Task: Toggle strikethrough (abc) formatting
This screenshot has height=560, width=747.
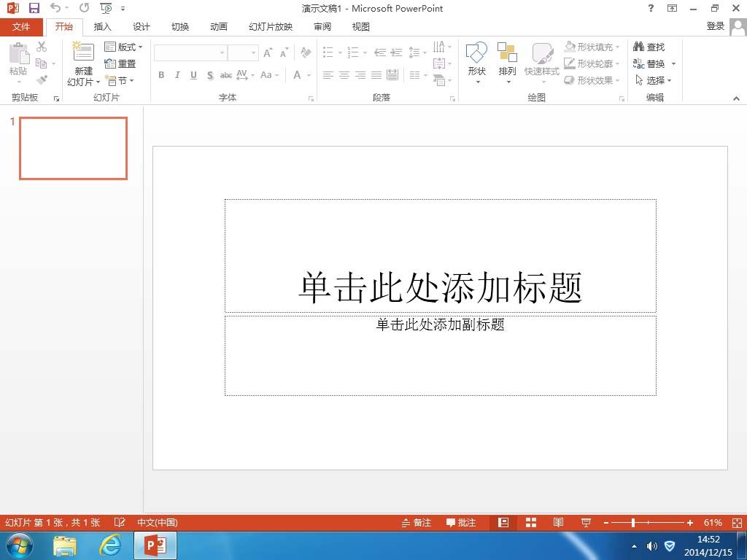Action: 226,75
